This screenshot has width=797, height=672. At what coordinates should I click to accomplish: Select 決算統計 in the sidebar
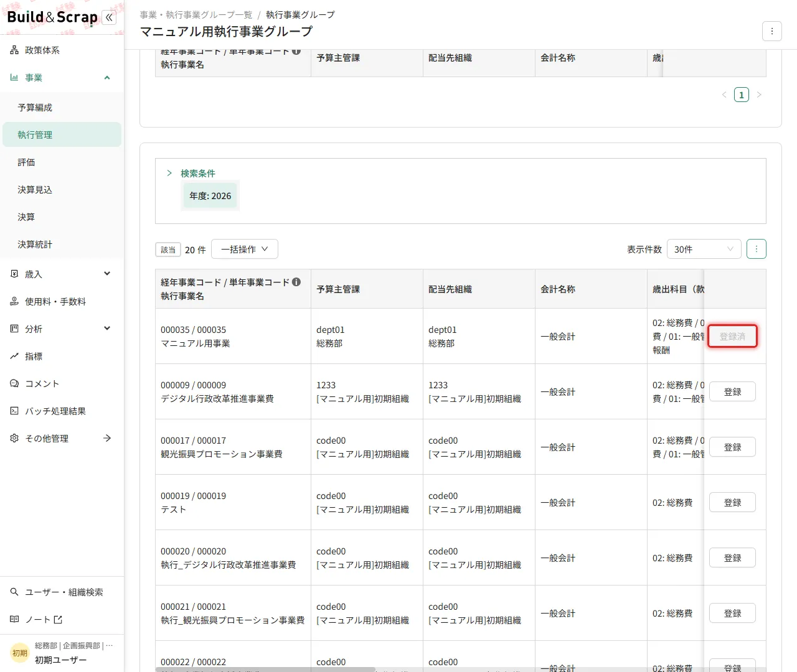pos(62,245)
